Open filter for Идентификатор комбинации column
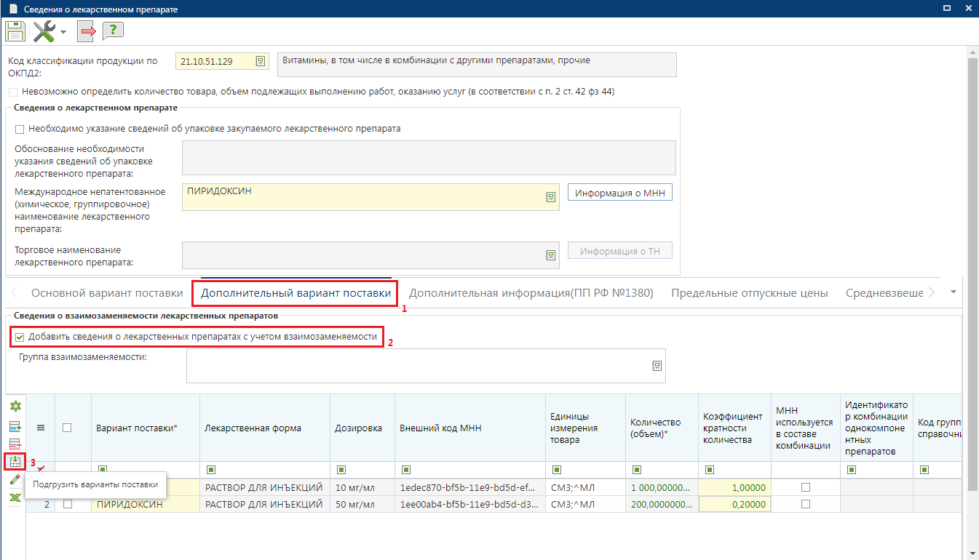The width and height of the screenshot is (979, 560). (852, 470)
